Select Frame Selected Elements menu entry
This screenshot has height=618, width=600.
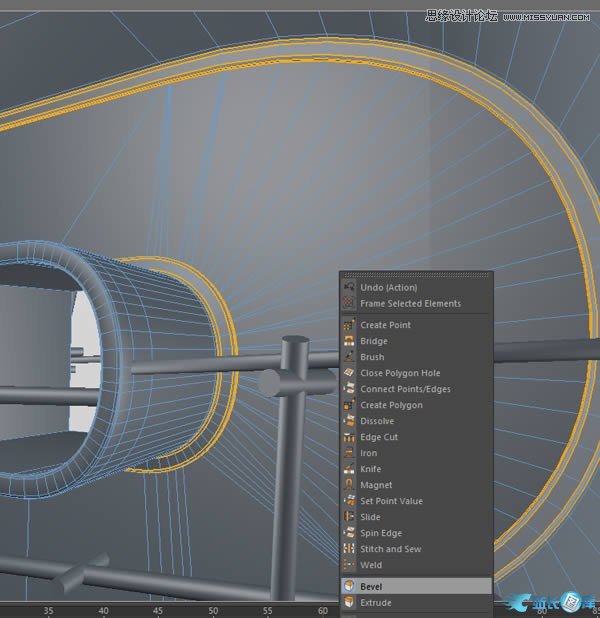[410, 303]
